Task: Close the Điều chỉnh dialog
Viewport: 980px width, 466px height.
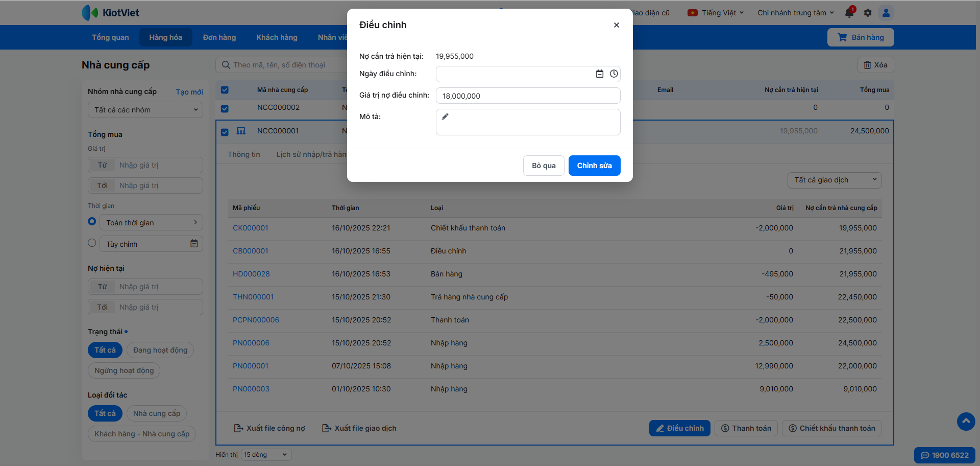Action: click(617, 25)
